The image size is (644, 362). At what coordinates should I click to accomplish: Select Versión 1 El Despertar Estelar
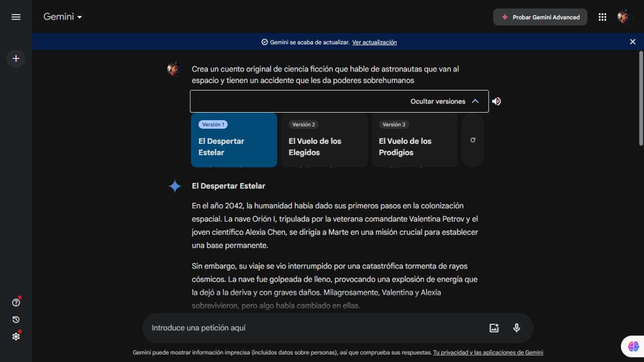(x=234, y=140)
